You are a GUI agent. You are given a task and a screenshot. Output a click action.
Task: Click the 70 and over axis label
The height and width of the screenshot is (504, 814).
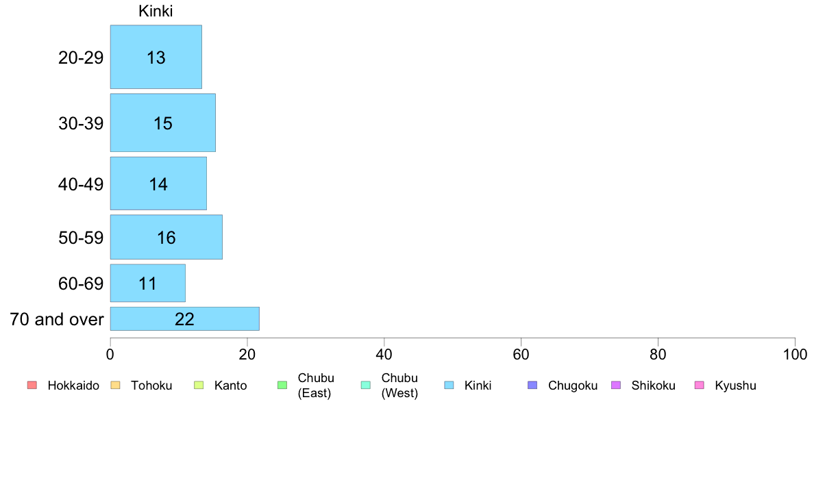click(x=57, y=319)
